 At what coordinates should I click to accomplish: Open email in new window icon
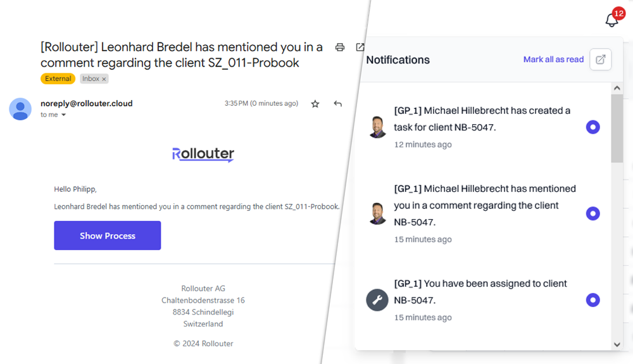[360, 47]
